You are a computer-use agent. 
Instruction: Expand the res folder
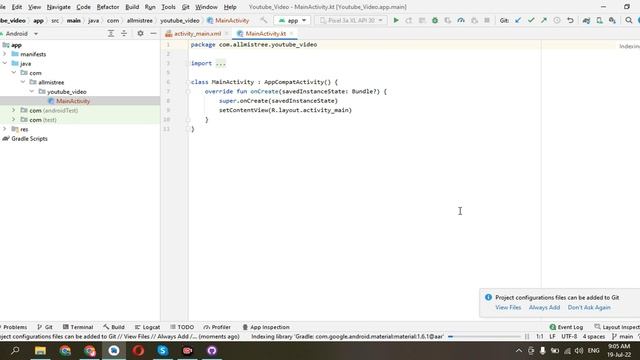(x=5, y=129)
